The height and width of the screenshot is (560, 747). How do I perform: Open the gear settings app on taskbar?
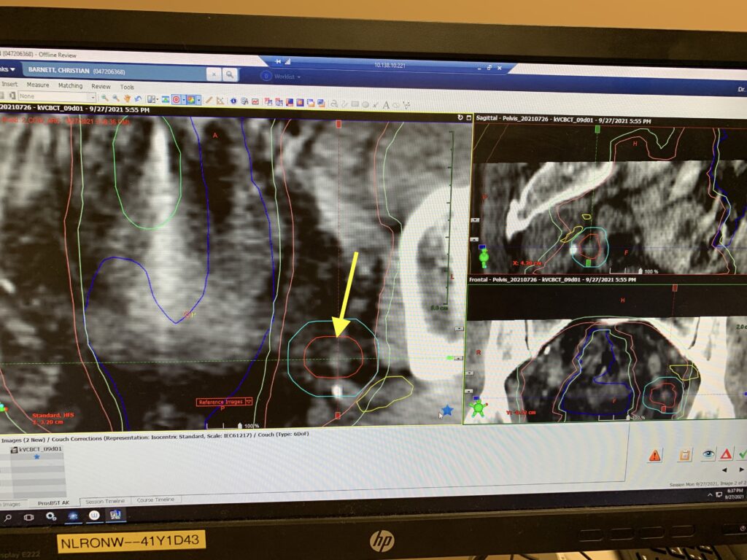pos(51,517)
